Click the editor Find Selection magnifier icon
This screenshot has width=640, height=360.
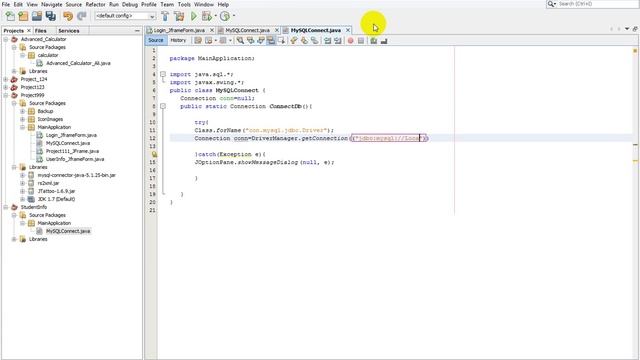tap(240, 40)
